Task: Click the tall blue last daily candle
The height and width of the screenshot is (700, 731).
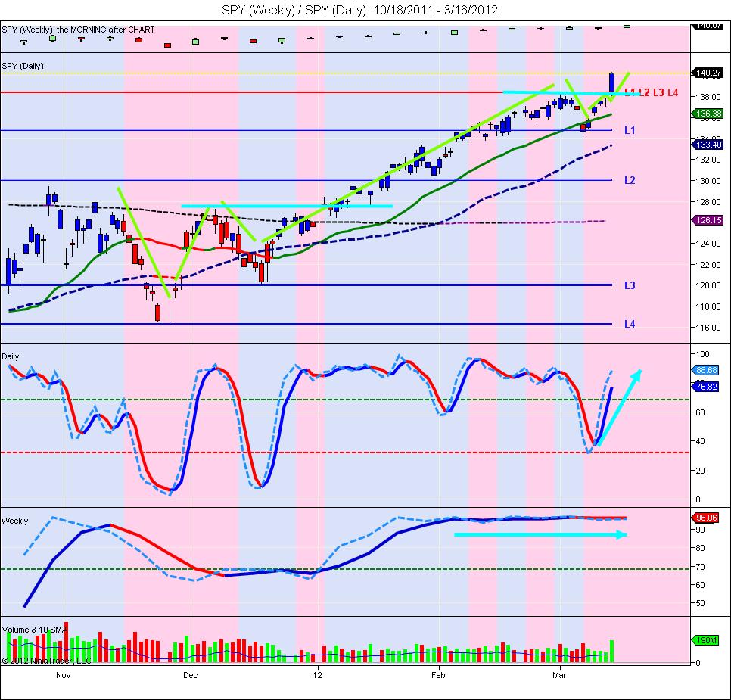Action: point(611,82)
